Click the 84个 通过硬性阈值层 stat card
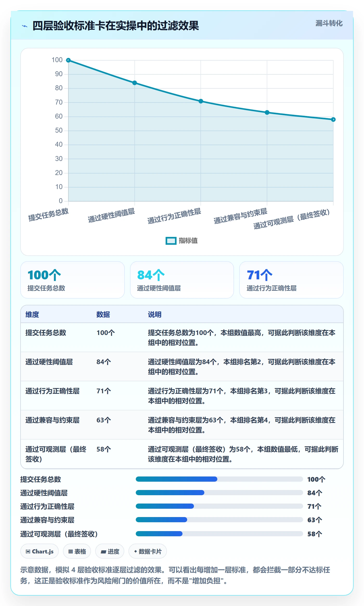 (x=182, y=280)
